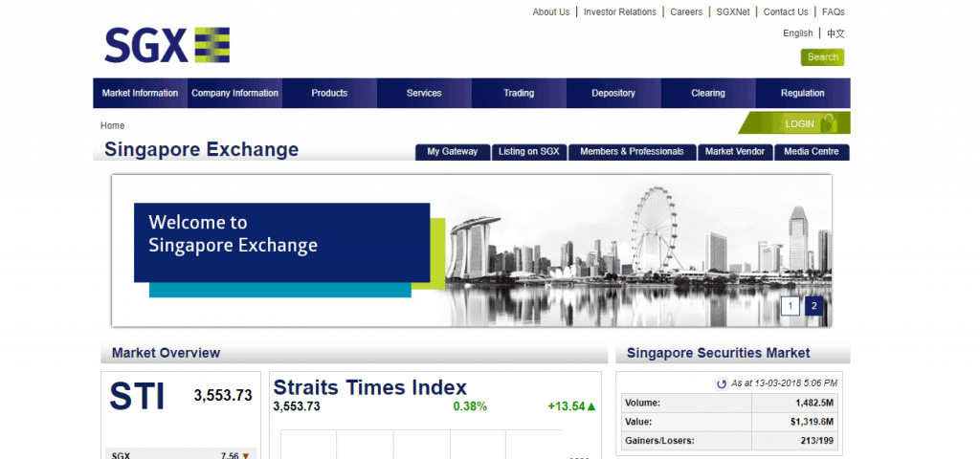Open the Contact Us link

(786, 11)
